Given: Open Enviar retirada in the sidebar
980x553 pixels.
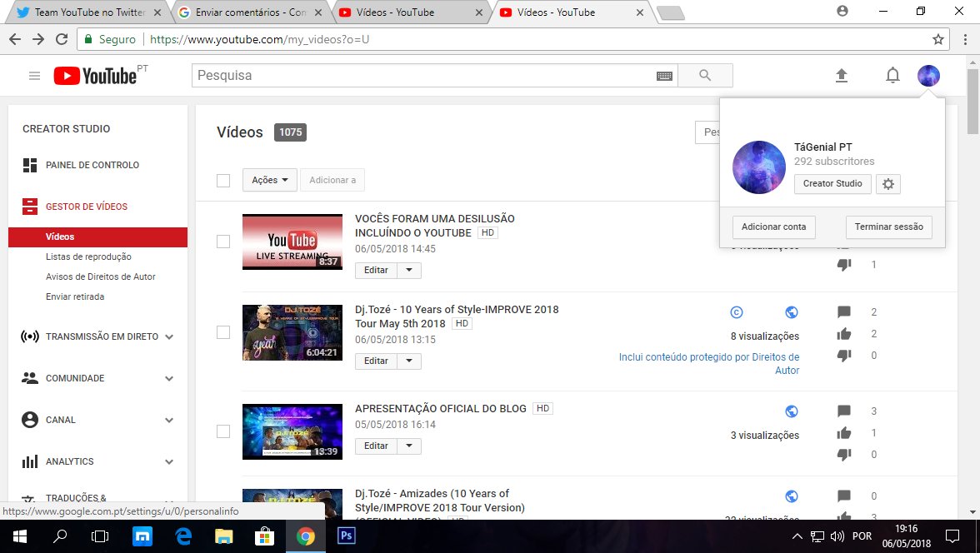Looking at the screenshot, I should pos(75,296).
